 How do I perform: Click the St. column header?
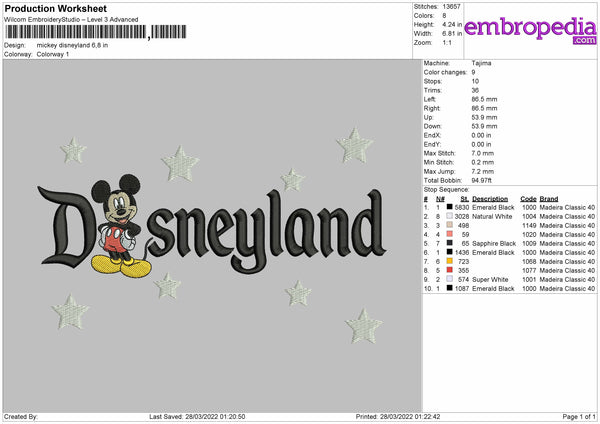(465, 199)
